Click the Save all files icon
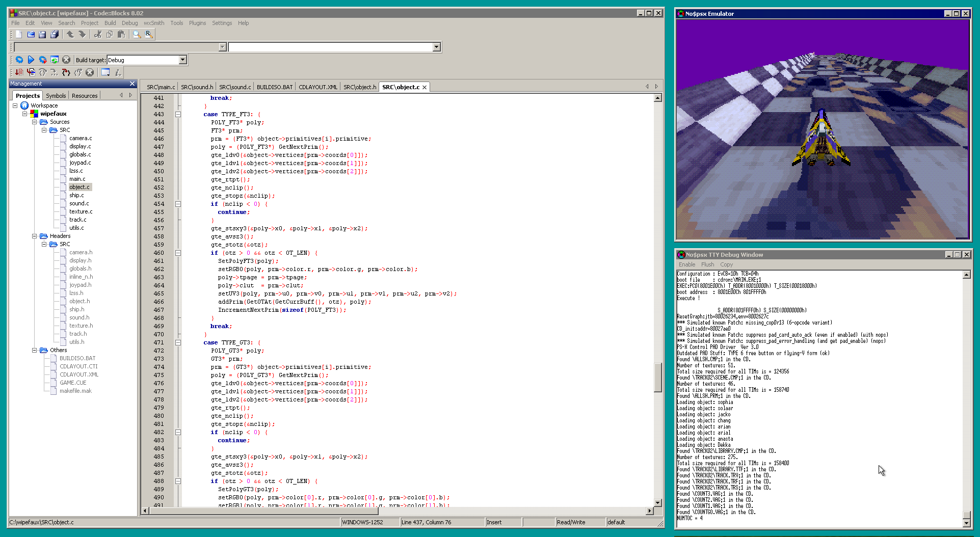The width and height of the screenshot is (980, 537). pyautogui.click(x=54, y=34)
